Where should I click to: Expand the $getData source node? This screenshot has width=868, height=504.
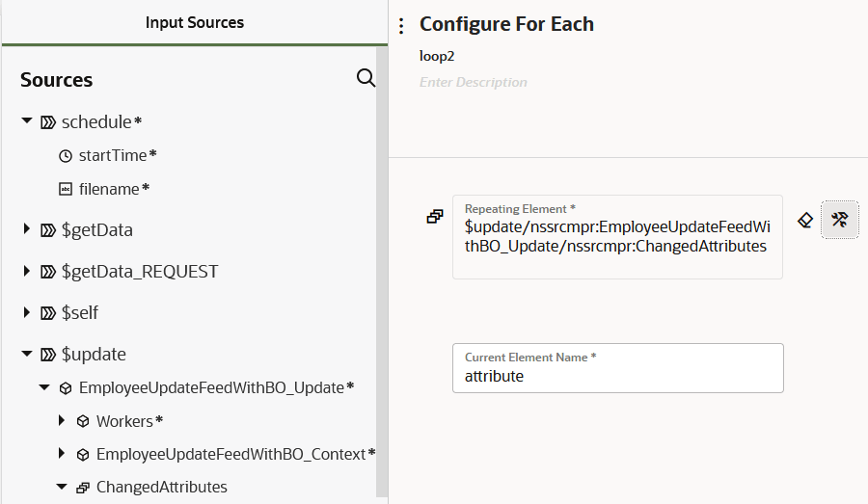click(27, 229)
